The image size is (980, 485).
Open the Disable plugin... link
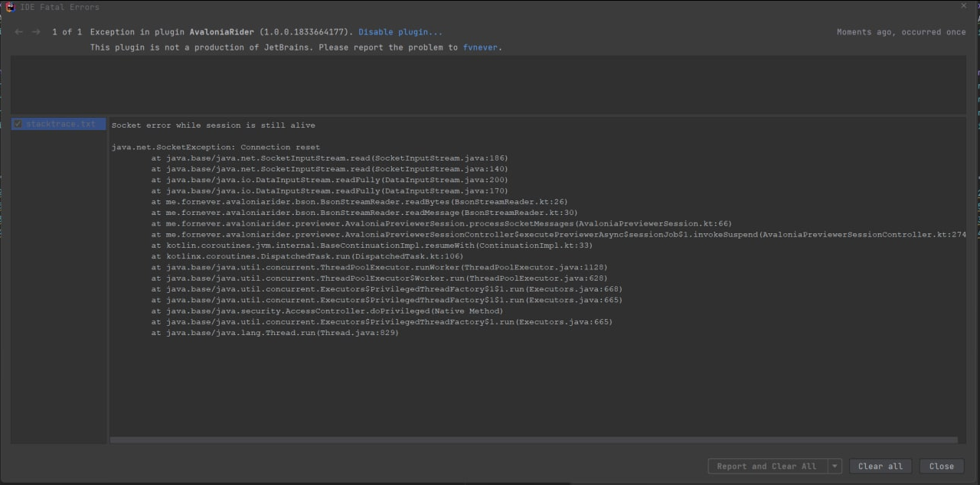[400, 32]
